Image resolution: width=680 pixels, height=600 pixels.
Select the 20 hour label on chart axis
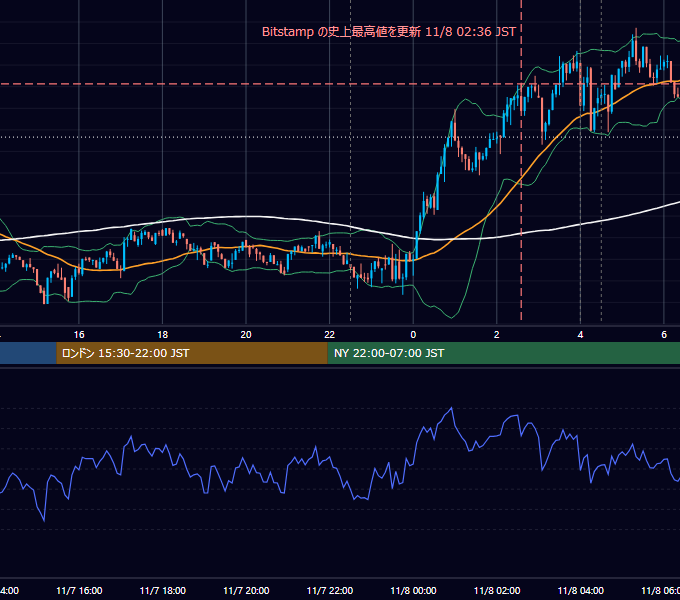[246, 334]
